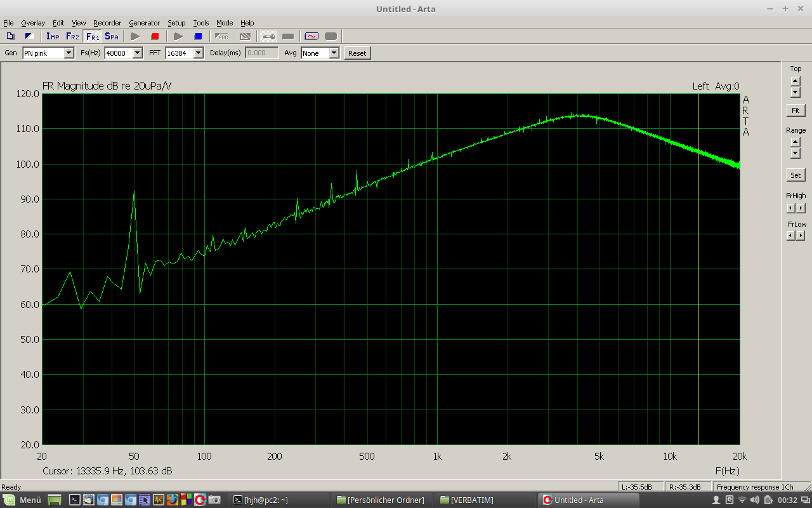Viewport: 812px width, 508px height.
Task: Select FR1 single-channel frequency response mode
Action: pos(93,36)
